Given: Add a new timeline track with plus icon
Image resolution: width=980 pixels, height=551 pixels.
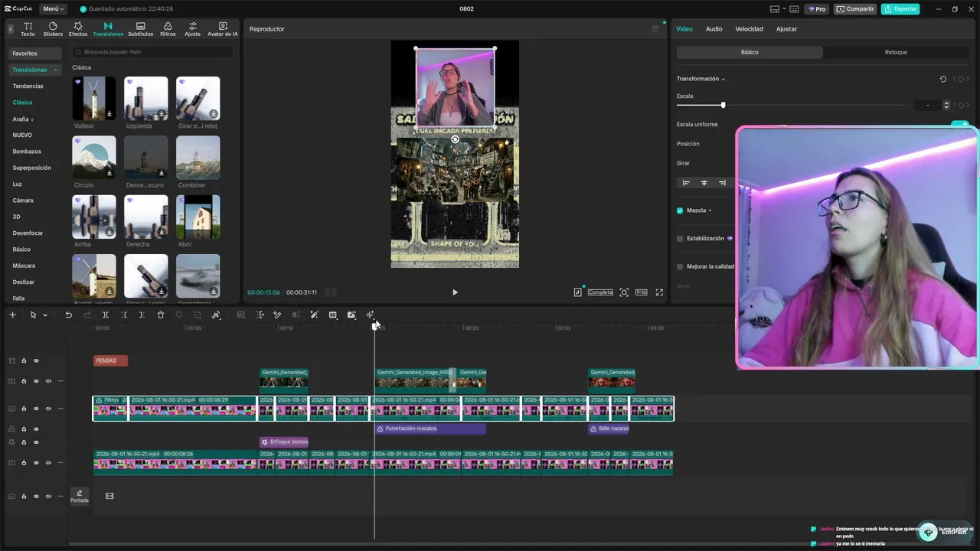Looking at the screenshot, I should pos(12,315).
